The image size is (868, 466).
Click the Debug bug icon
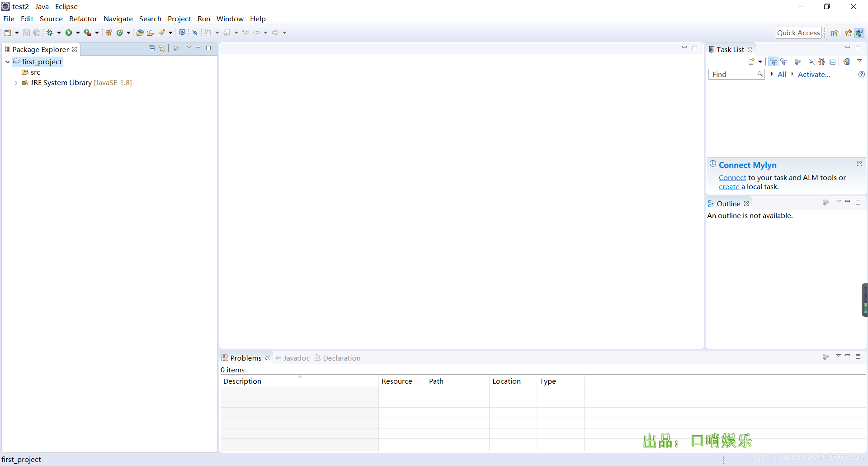50,33
